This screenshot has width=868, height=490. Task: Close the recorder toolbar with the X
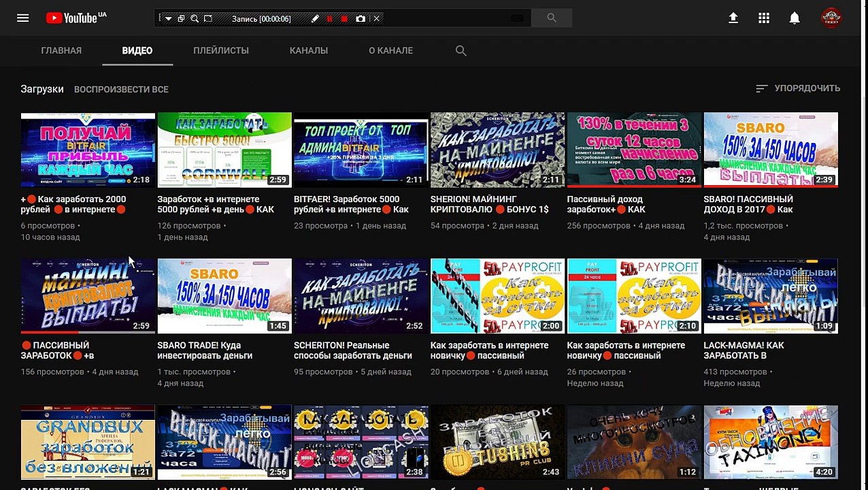click(376, 19)
